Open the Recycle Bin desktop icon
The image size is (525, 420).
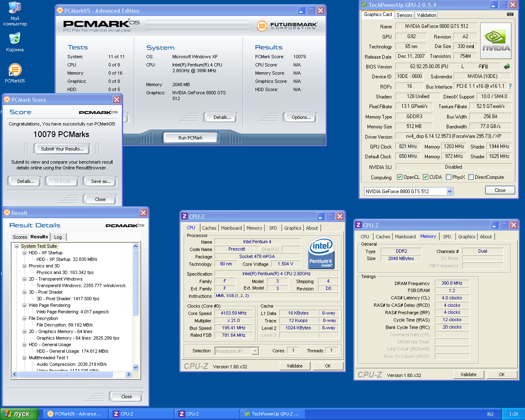point(15,39)
